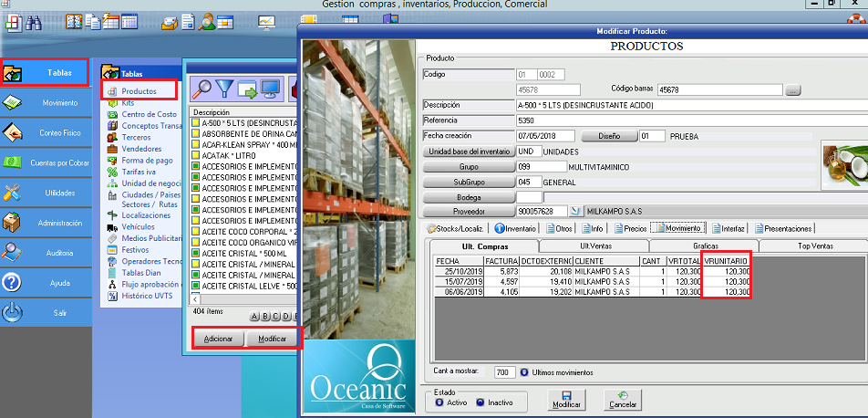Image resolution: width=868 pixels, height=418 pixels.
Task: Click the binoculars search icon in top toolbar
Action: click(x=34, y=22)
